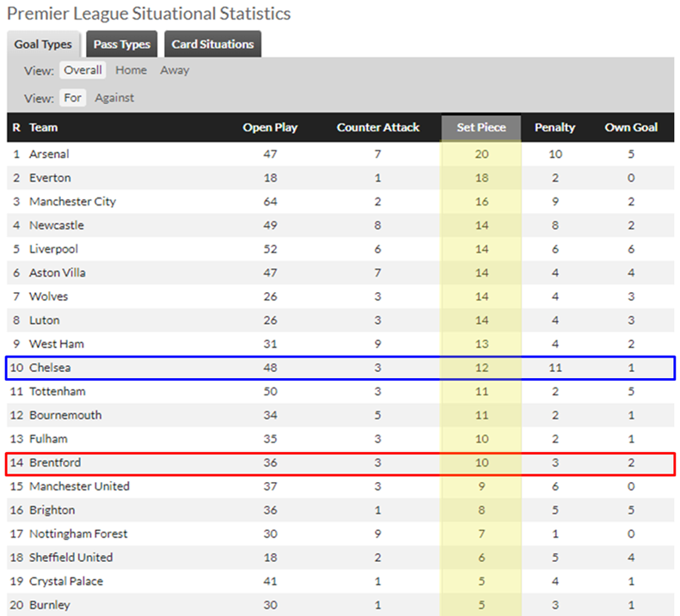The width and height of the screenshot is (680, 616).
Task: Sort by Own Goal column header
Action: [631, 127]
